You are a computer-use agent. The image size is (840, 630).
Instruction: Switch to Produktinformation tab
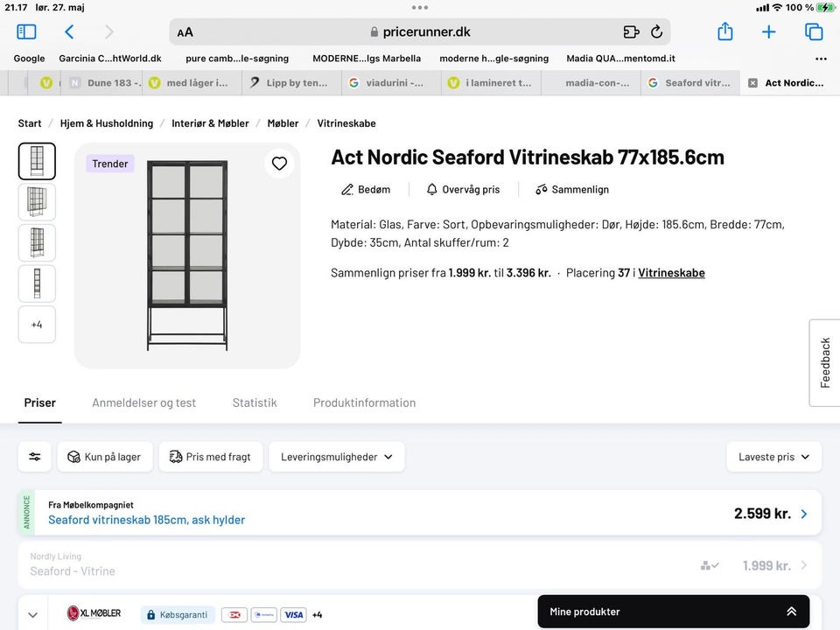[364, 403]
